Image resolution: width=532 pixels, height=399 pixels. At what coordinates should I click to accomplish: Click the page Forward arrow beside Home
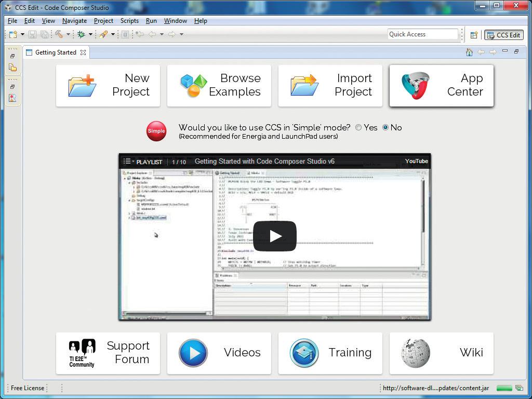(x=493, y=52)
